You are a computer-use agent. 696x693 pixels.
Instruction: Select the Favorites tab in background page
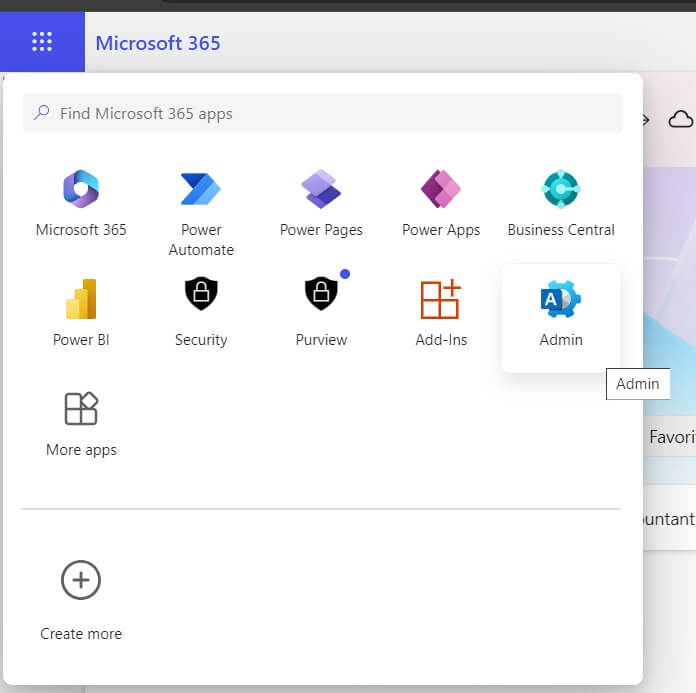click(672, 437)
